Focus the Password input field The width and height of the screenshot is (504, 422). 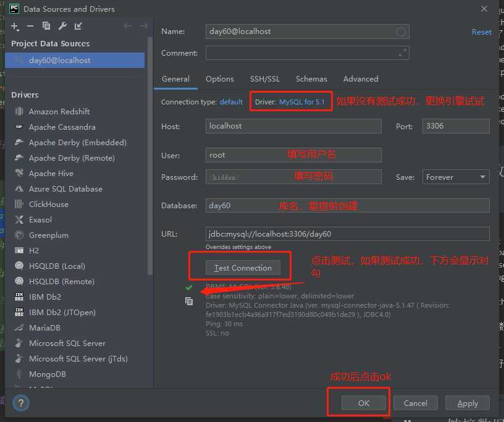point(293,177)
